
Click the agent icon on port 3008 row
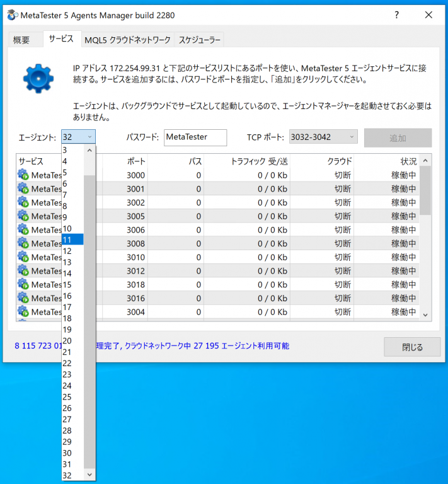click(23, 243)
